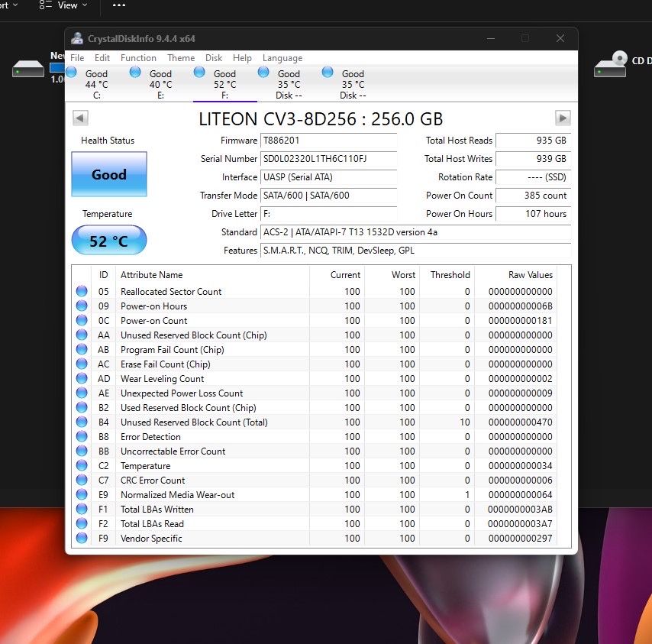This screenshot has width=652, height=644.
Task: Click the Rotation Rate value (SSD)
Action: 533,176
